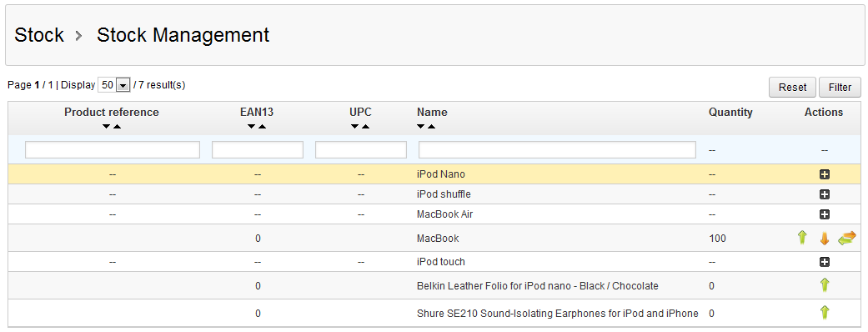Viewport: 868px width, 332px height.
Task: Click the Filter button
Action: (840, 88)
